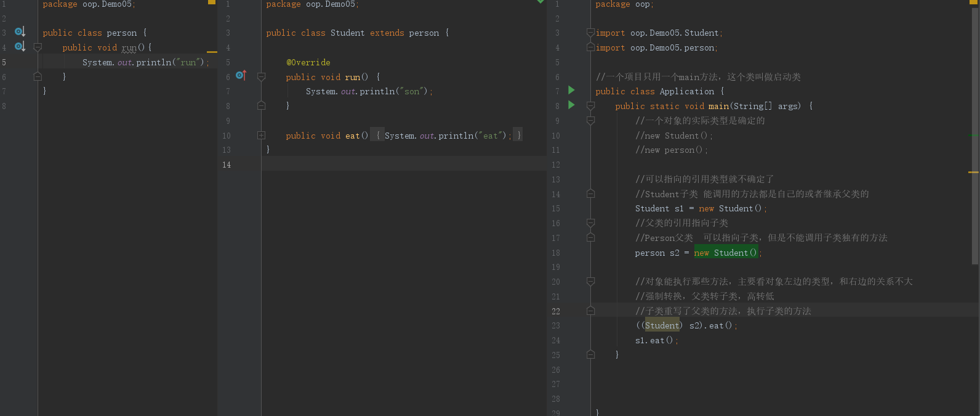This screenshot has width=980, height=416.
Task: Click the comment //new Student(); on line 10
Action: pos(674,136)
